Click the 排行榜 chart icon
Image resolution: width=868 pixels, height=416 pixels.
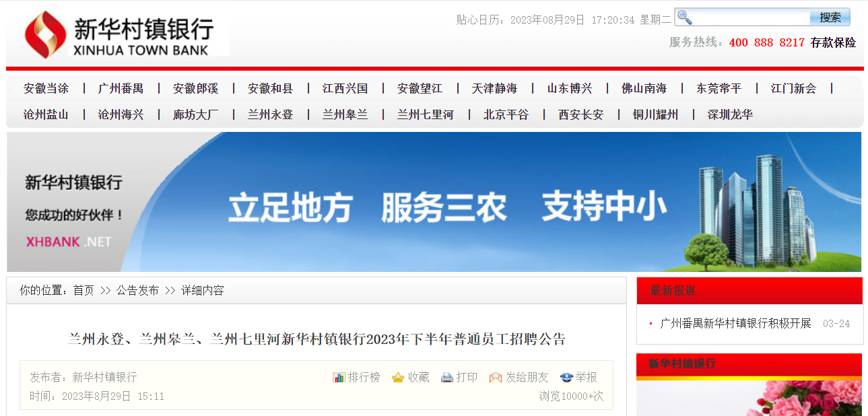coord(339,378)
